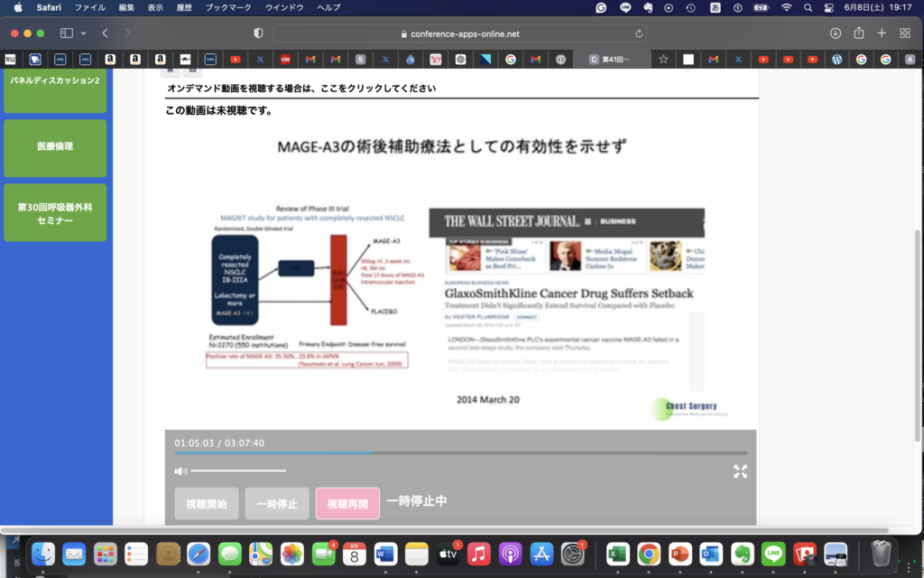Click the video progress bar

(x=460, y=452)
